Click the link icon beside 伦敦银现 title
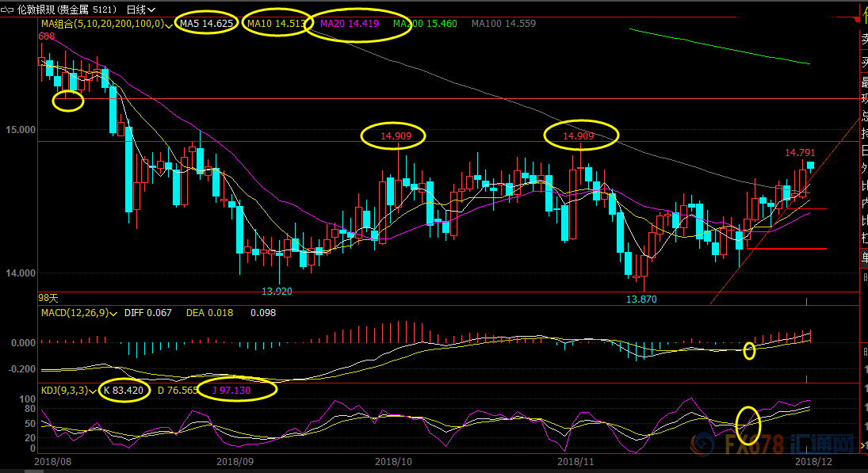This screenshot has width=868, height=473. coord(9,10)
